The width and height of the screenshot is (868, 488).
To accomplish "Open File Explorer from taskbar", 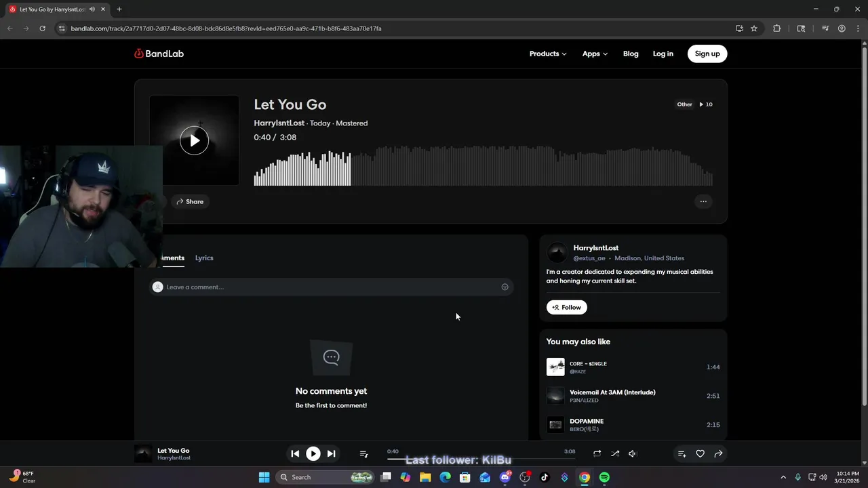I will pos(425,477).
